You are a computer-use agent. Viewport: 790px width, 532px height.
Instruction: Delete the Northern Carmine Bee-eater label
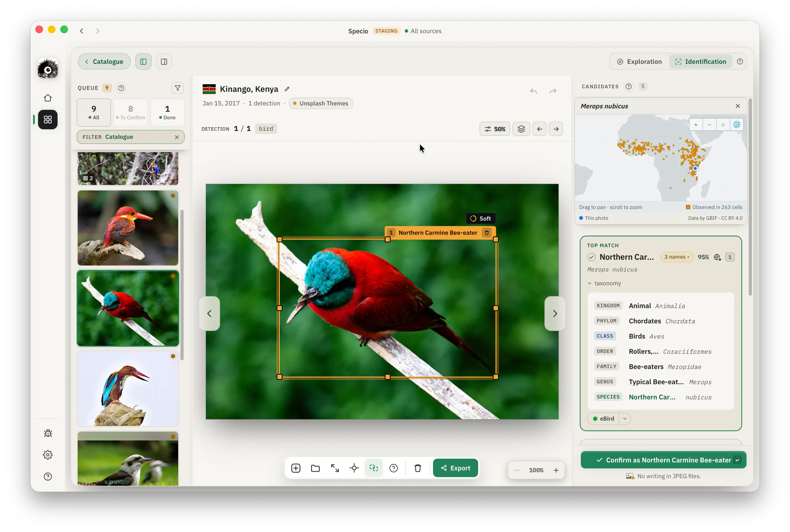[x=487, y=233]
